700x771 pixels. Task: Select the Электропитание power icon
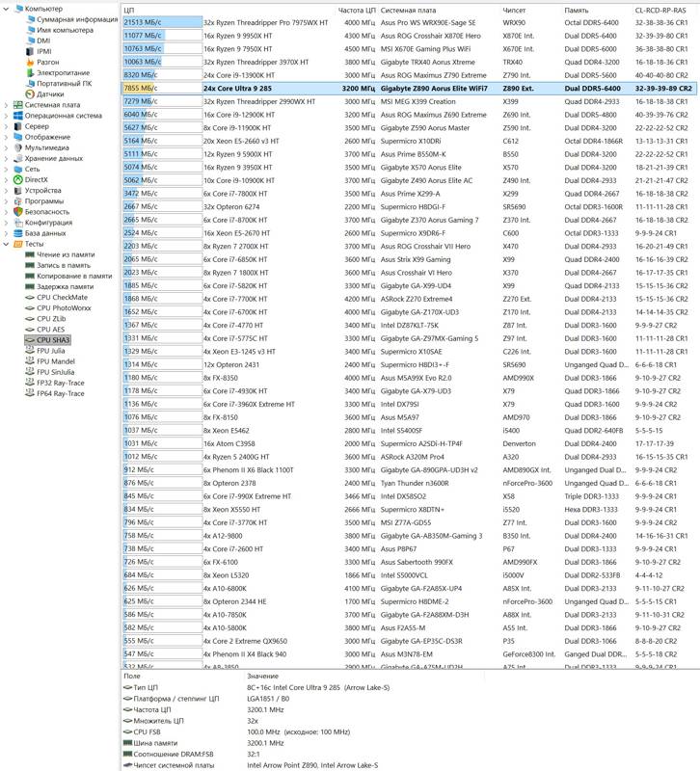point(29,72)
